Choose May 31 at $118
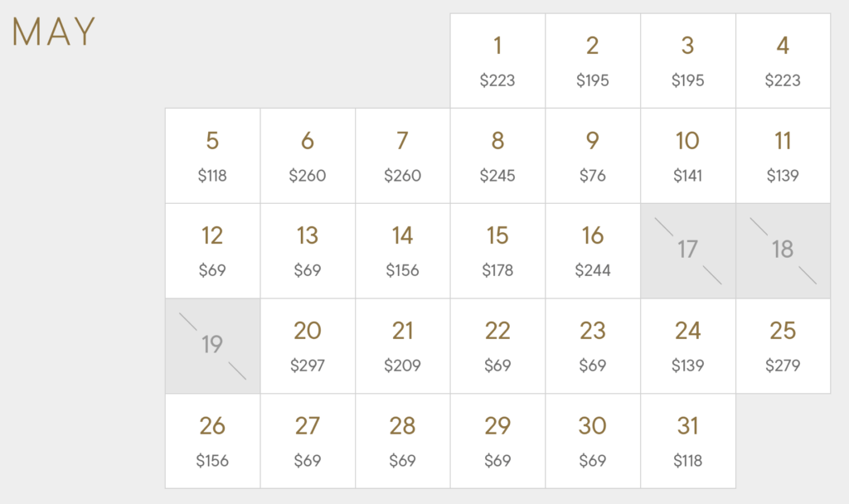Image resolution: width=849 pixels, height=504 pixels. tap(688, 441)
